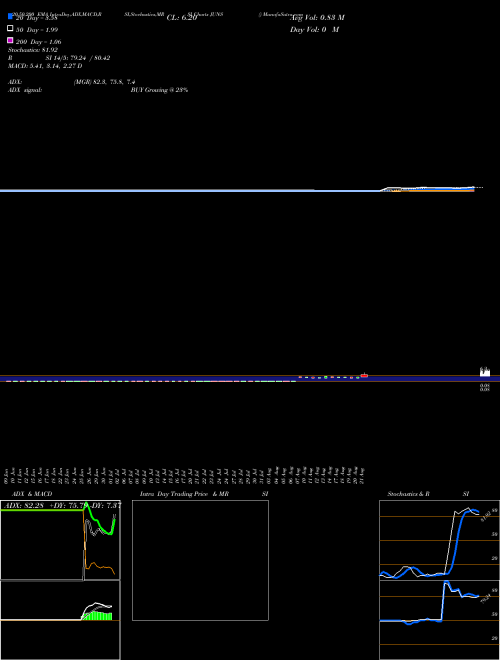The image size is (500, 660).
Task: Click the BUY Growing ADX signal text
Action: [159, 90]
